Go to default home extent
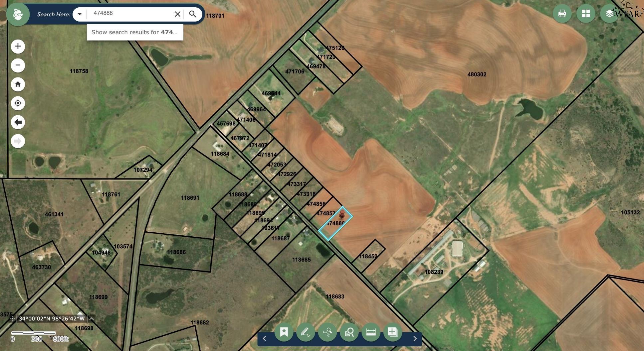 tap(18, 84)
